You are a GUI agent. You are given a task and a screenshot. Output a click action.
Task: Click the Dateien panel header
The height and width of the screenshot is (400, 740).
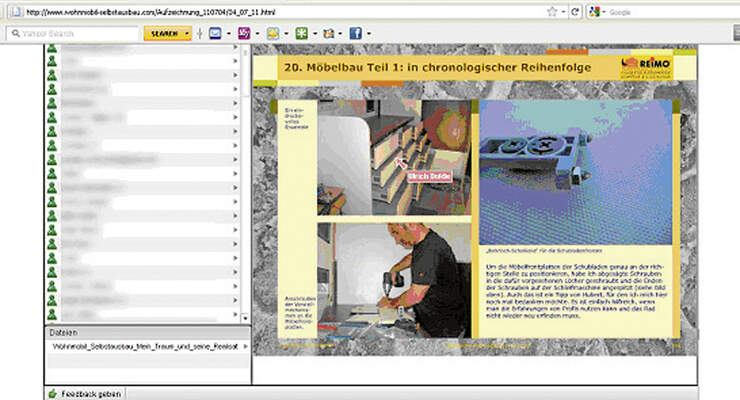click(148, 333)
